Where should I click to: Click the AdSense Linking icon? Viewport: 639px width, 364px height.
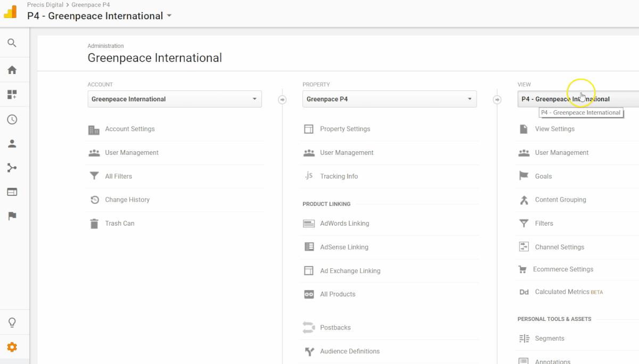coord(309,247)
